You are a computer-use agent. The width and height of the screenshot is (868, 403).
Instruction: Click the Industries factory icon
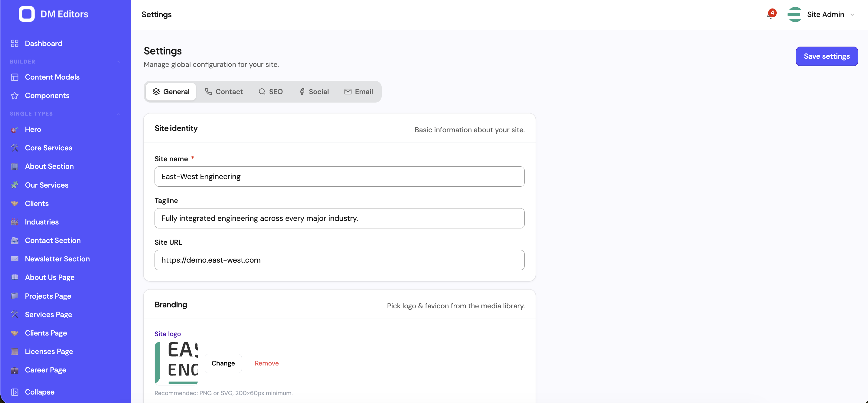pos(15,222)
